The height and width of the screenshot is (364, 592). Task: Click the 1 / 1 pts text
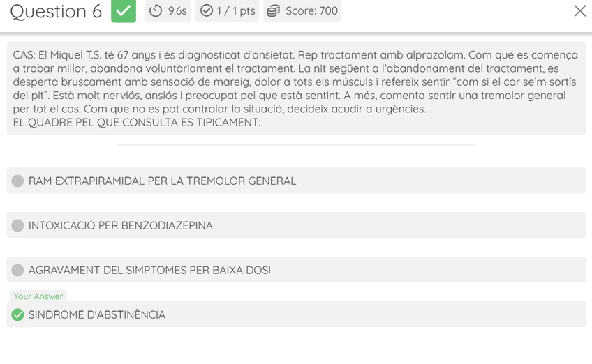(235, 11)
